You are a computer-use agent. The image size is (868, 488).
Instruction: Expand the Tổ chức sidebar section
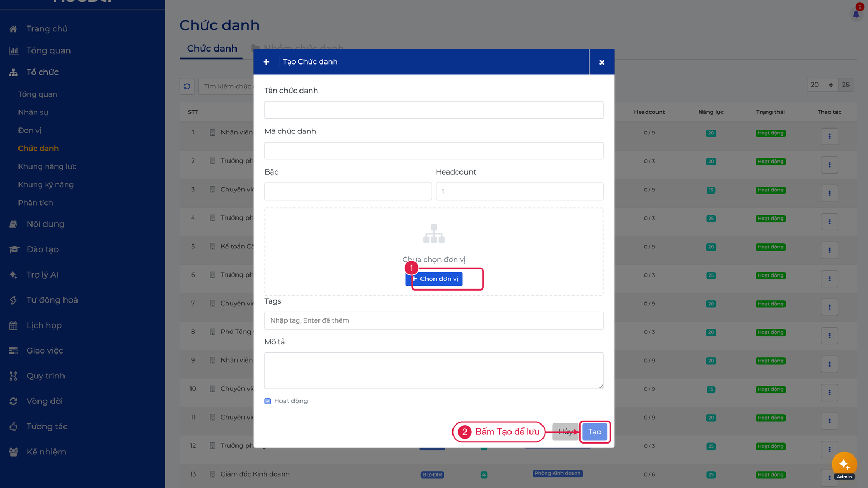[x=42, y=72]
